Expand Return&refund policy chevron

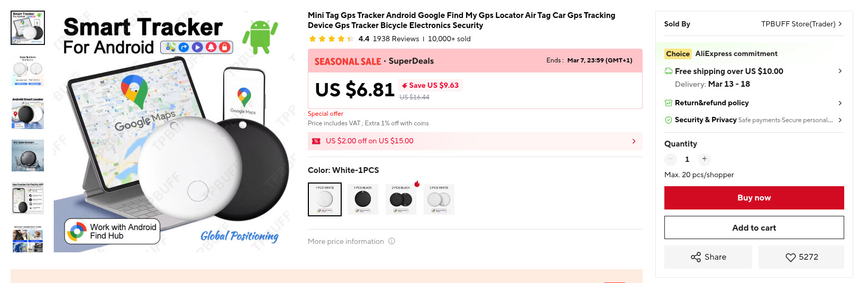840,103
